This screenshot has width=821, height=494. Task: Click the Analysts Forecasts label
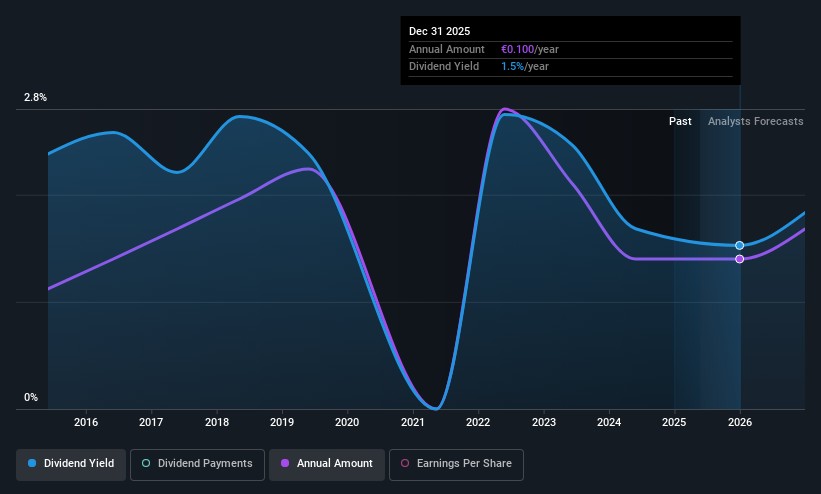(x=755, y=121)
